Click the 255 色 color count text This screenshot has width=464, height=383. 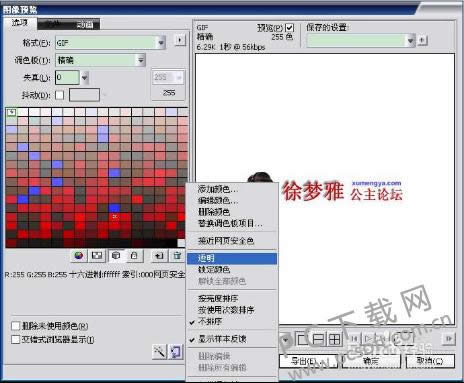282,37
